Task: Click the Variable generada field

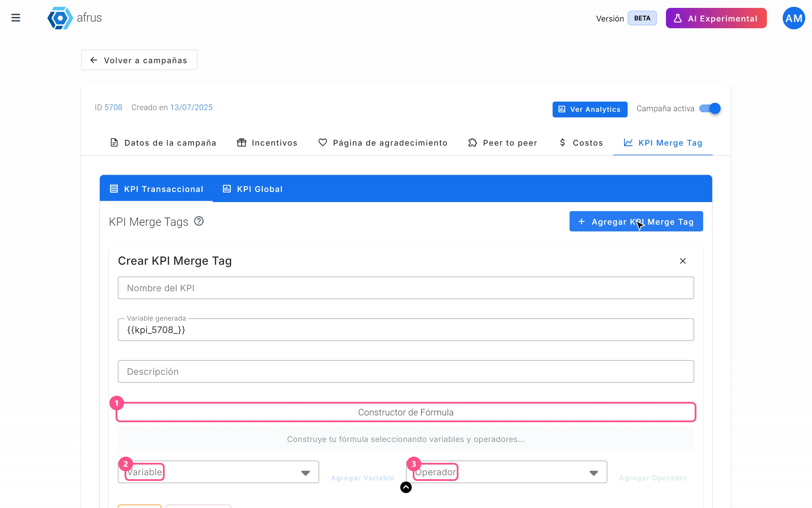Action: (x=406, y=330)
